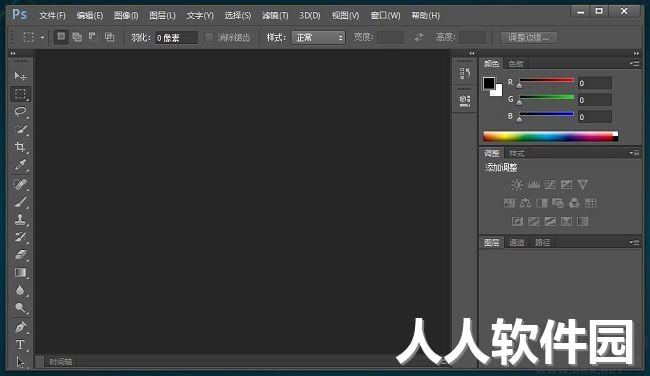
Task: Add a Posterize adjustment
Action: tap(534, 221)
